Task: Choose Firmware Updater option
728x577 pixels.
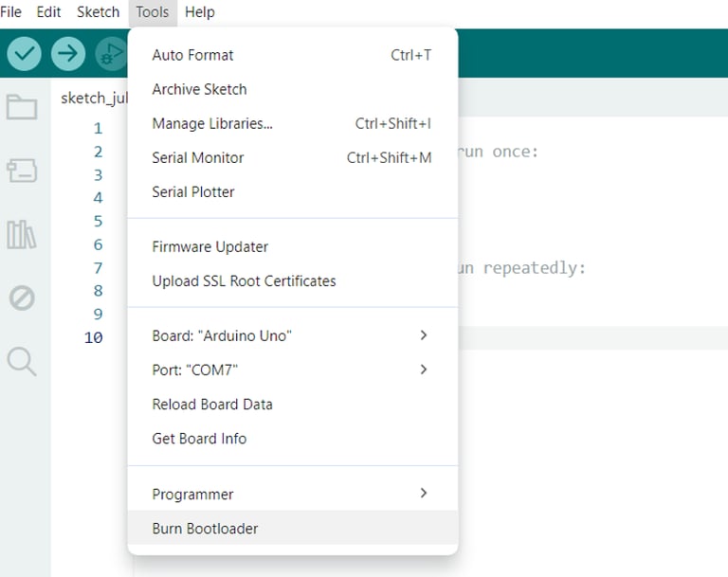Action: [293, 247]
